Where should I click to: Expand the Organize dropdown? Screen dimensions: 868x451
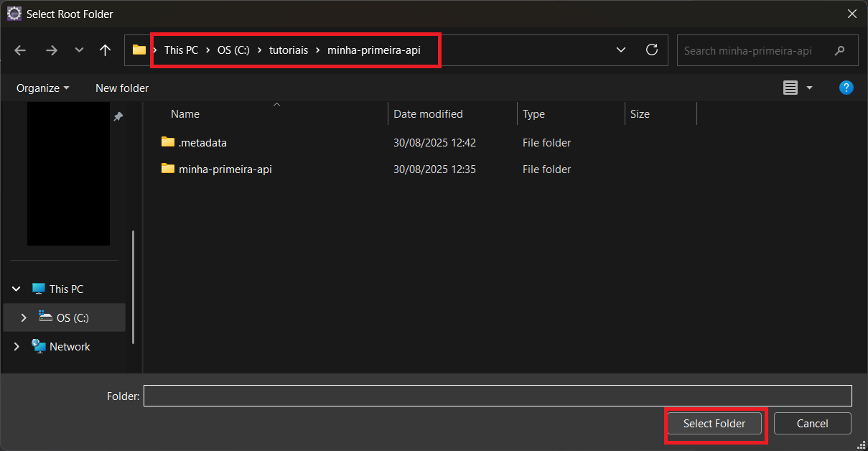(42, 88)
